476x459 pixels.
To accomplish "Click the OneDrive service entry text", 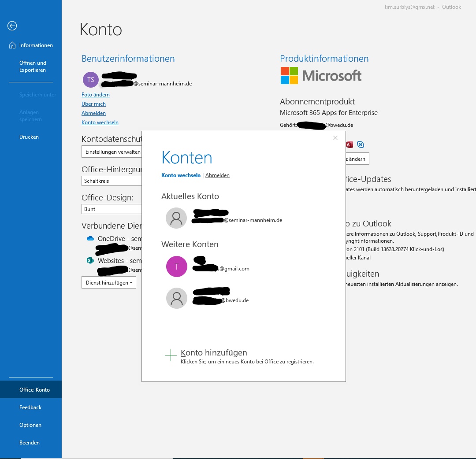I will [119, 238].
